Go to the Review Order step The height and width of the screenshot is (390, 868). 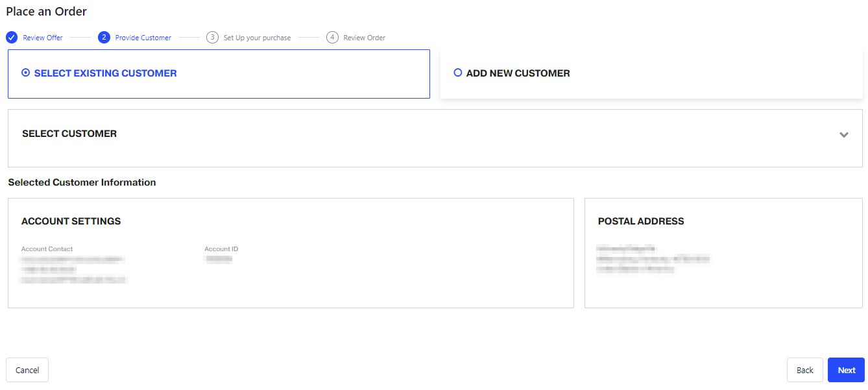click(x=365, y=38)
